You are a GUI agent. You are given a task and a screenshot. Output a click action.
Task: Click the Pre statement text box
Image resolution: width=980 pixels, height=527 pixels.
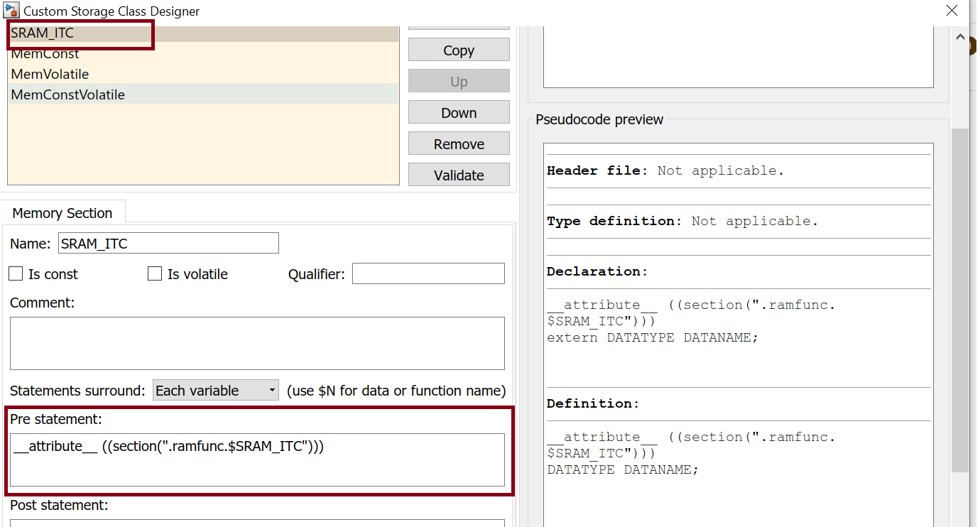[x=257, y=460]
